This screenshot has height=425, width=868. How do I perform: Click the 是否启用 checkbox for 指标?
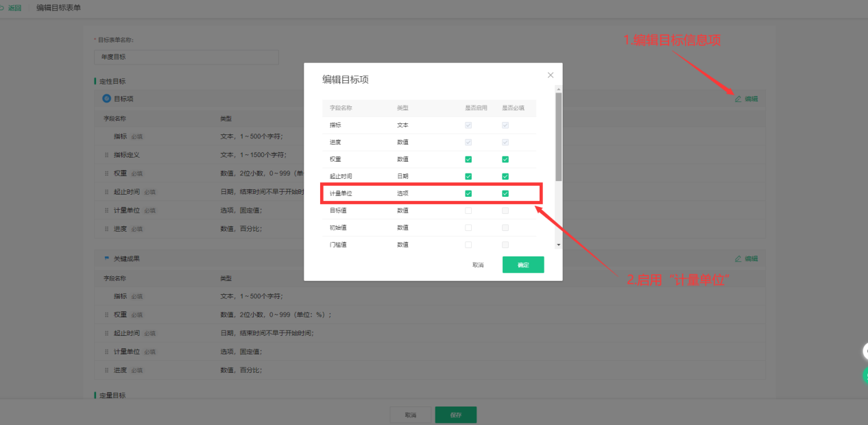pos(468,125)
